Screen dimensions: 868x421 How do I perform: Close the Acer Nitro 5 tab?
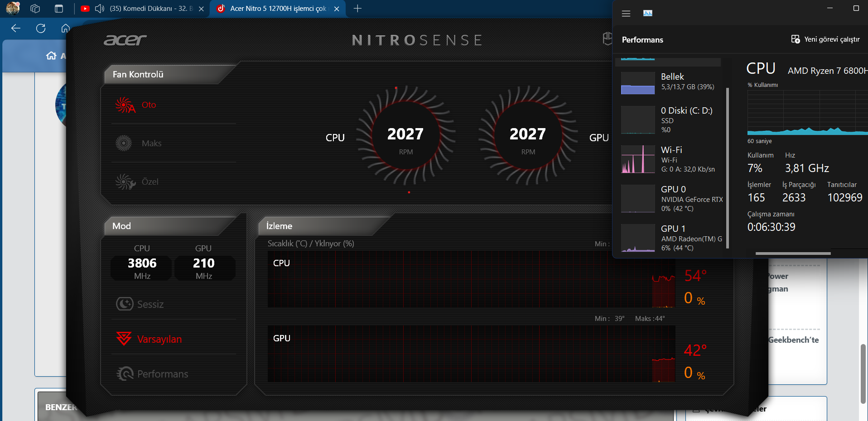pos(337,9)
